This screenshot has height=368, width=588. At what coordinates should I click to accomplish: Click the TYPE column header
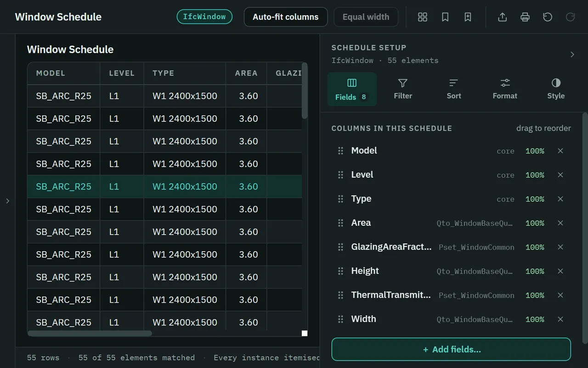coord(185,73)
